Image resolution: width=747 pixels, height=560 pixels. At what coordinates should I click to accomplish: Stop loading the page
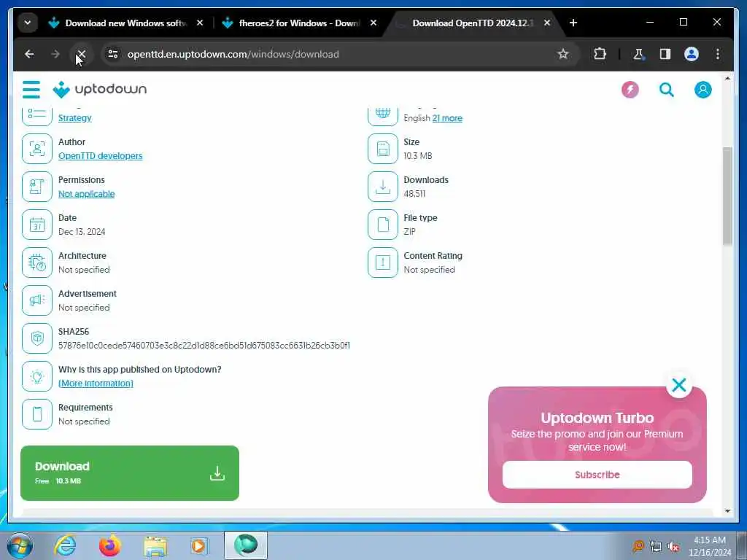point(81,54)
